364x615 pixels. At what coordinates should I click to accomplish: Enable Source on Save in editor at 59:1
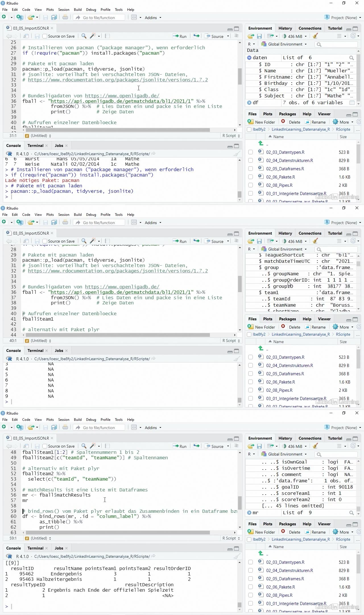45,446
